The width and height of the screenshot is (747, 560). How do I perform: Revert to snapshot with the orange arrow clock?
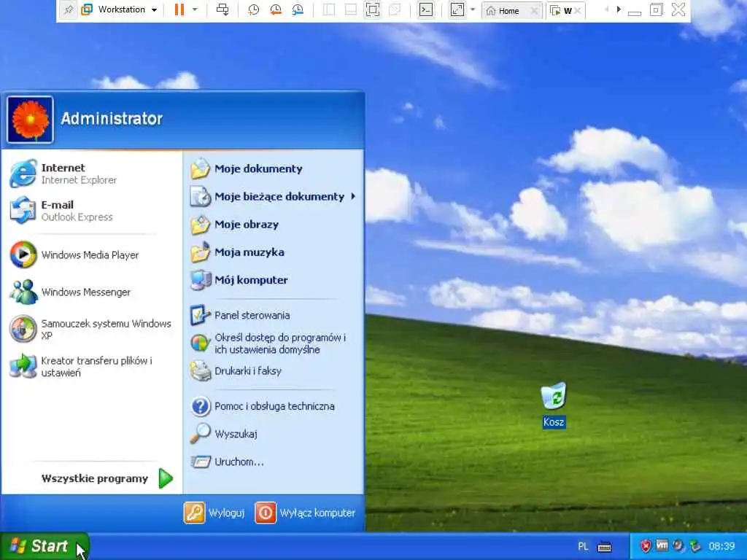coord(275,9)
